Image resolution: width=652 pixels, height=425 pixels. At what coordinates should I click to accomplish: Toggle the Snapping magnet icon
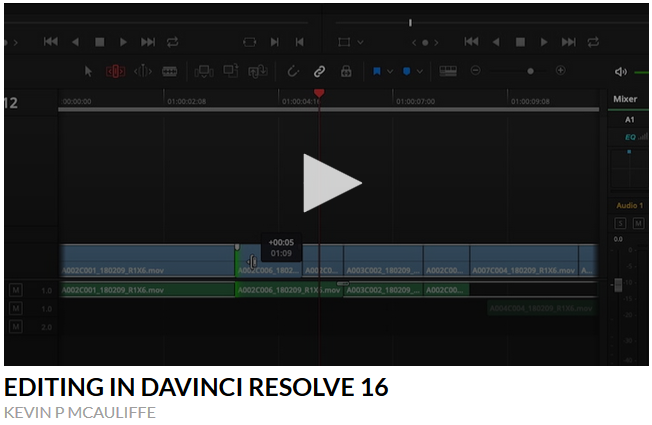(x=293, y=72)
